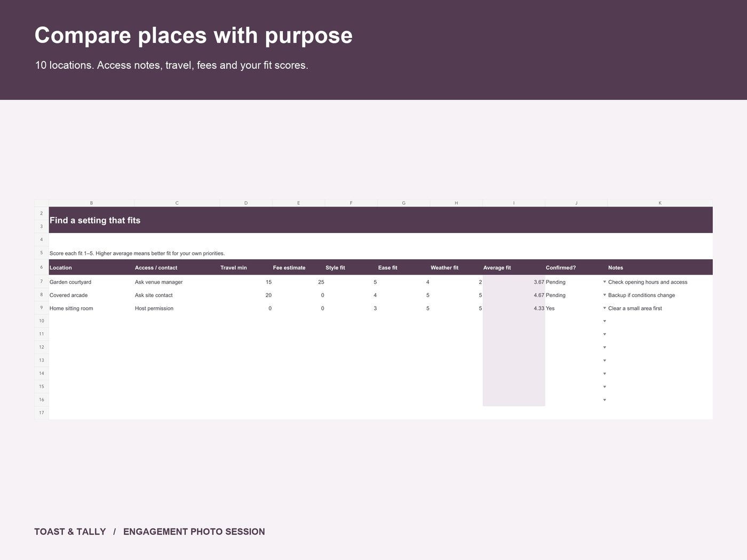The height and width of the screenshot is (560, 747).
Task: Select row 17 header number
Action: click(42, 413)
